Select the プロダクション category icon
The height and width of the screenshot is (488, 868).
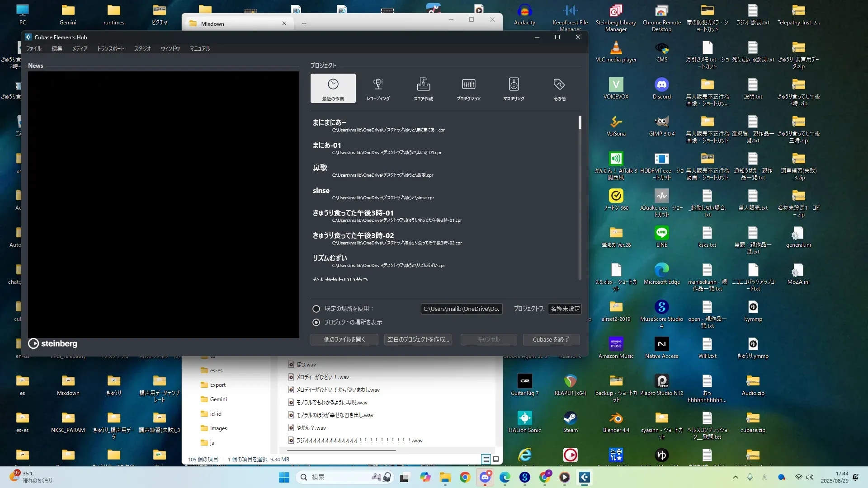[468, 88]
